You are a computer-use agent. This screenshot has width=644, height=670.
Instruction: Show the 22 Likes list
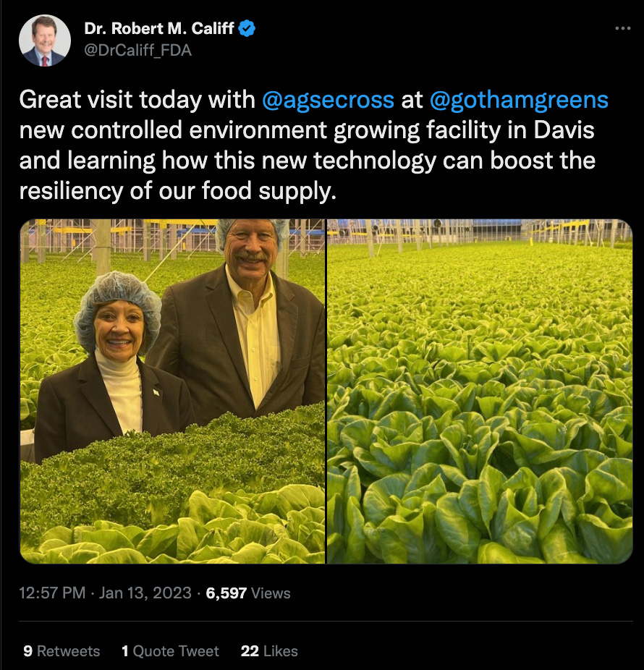click(x=269, y=651)
